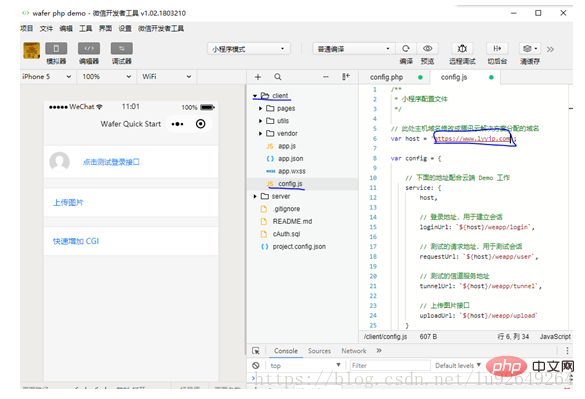The width and height of the screenshot is (585, 399).
Task: Open devtools three-dot options menu
Action: click(567, 351)
